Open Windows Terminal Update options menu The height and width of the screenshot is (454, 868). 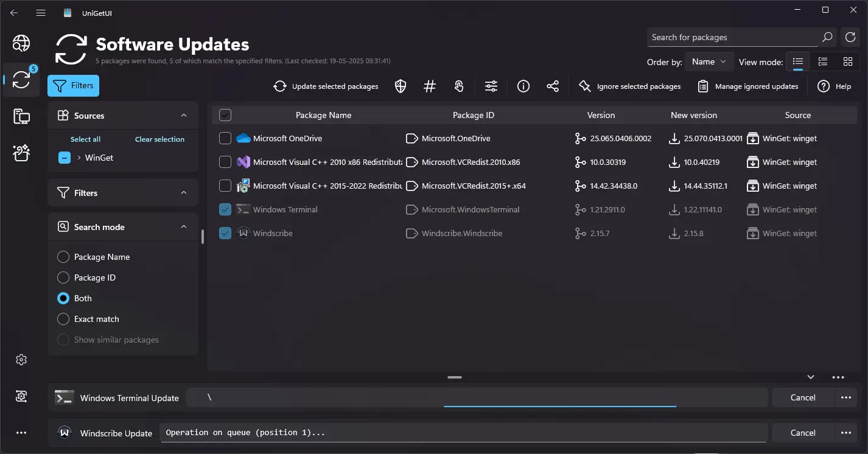tap(845, 397)
